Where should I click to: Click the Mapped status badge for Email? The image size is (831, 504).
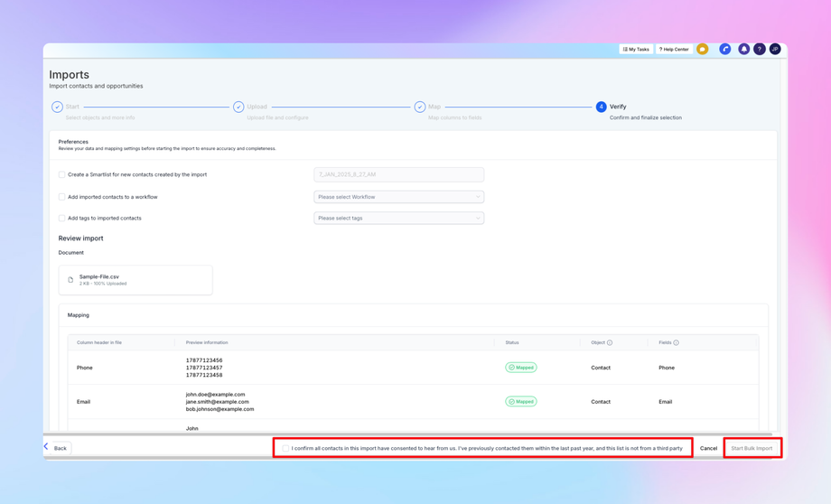tap(521, 402)
